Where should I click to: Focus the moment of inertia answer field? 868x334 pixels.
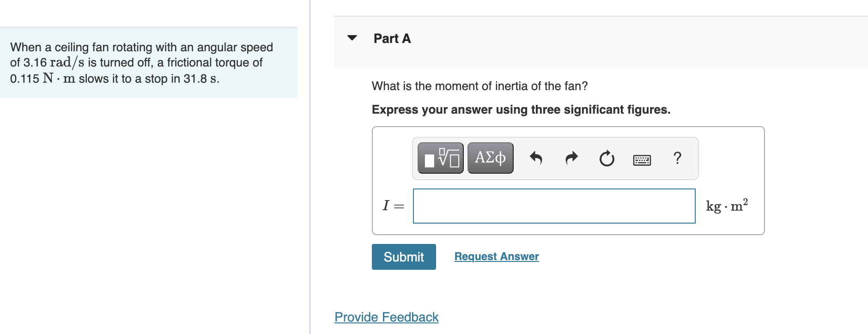tap(554, 206)
